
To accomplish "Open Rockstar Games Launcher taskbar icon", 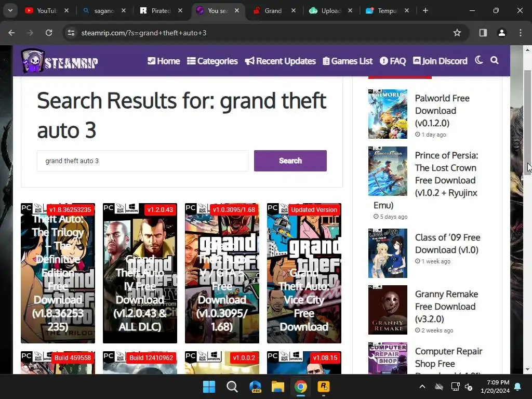I will tap(323, 387).
